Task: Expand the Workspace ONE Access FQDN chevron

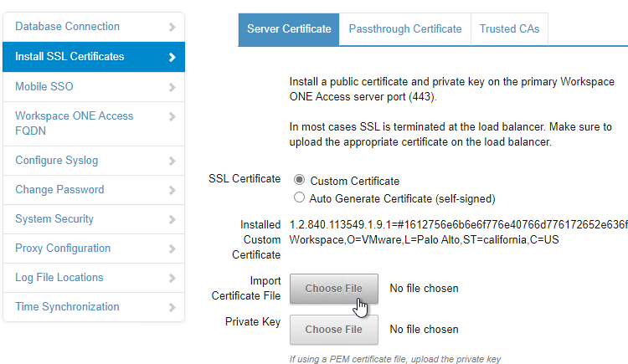Action: (172, 116)
